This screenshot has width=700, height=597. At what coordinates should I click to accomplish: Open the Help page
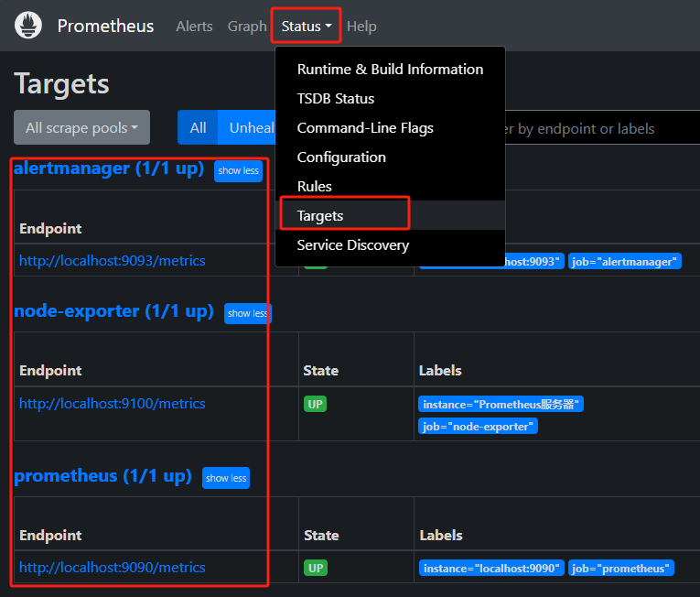click(361, 27)
